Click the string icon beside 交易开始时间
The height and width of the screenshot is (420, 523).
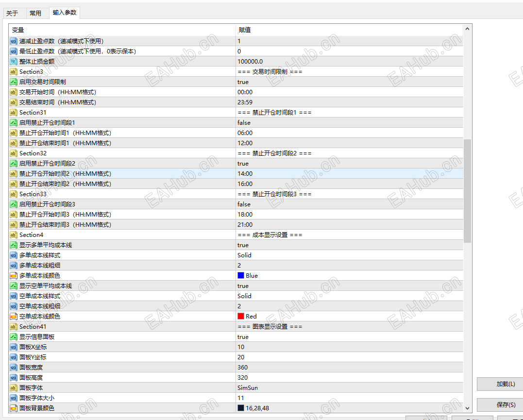click(x=13, y=92)
